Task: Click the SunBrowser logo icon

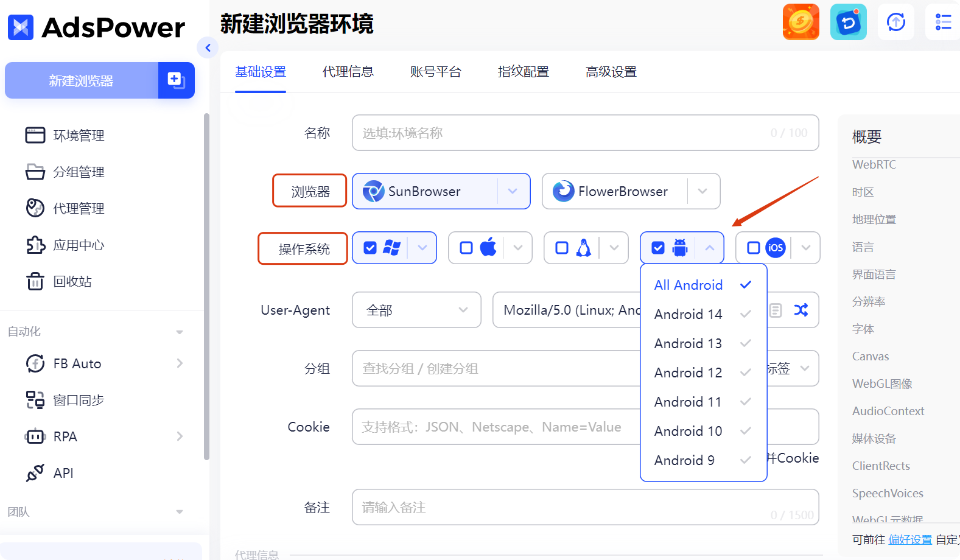Action: [373, 191]
